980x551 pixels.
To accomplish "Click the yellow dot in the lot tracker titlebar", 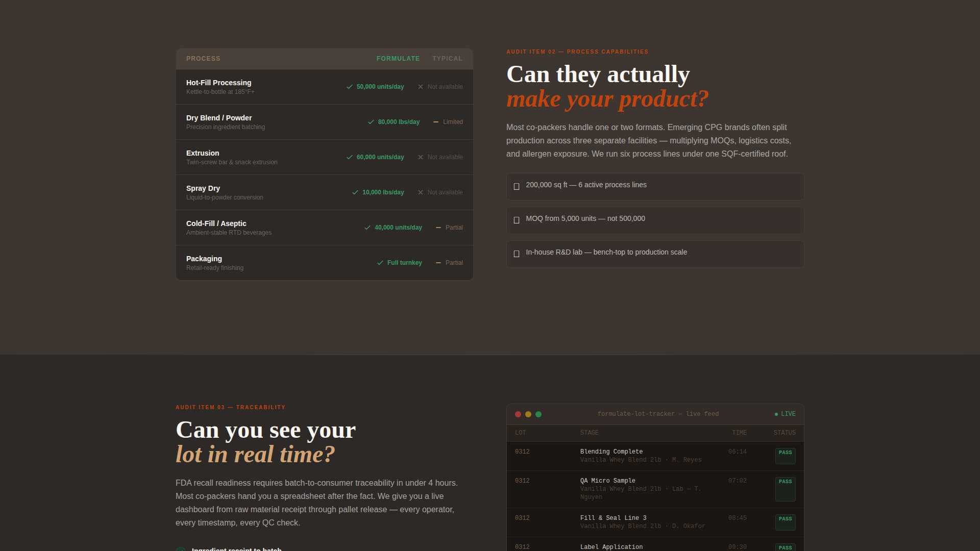I will tap(528, 414).
